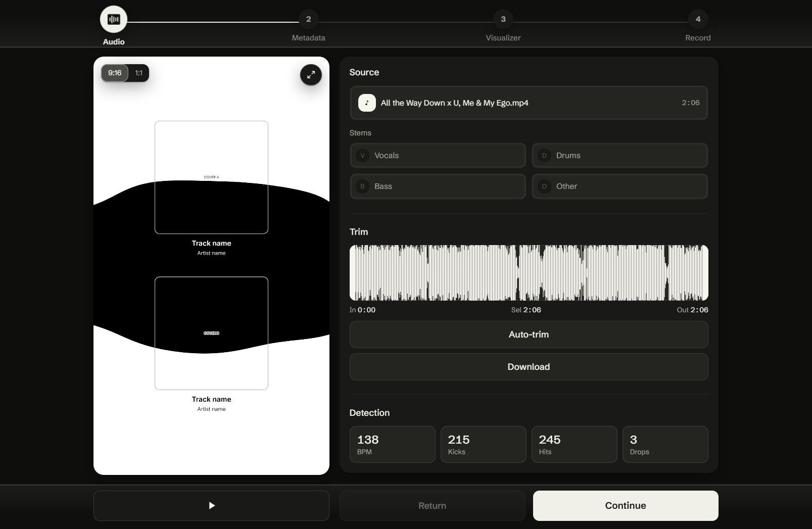Click the Auto-trim button
The height and width of the screenshot is (529, 812).
(x=529, y=334)
